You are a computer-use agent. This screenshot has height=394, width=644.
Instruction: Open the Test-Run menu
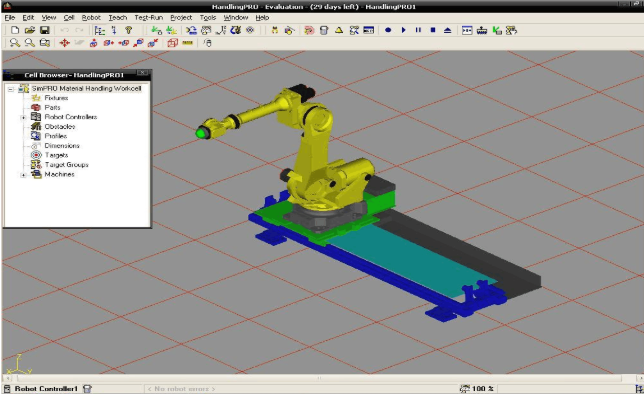(149, 18)
